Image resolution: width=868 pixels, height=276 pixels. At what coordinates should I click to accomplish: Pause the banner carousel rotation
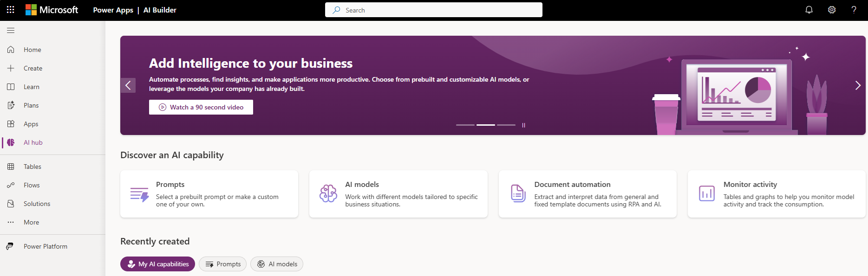coord(523,125)
